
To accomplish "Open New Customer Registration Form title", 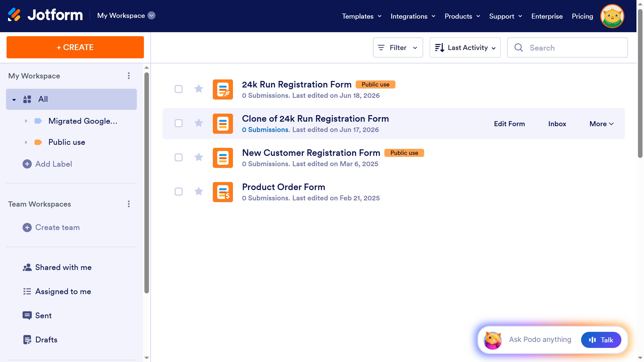I will coord(311,153).
